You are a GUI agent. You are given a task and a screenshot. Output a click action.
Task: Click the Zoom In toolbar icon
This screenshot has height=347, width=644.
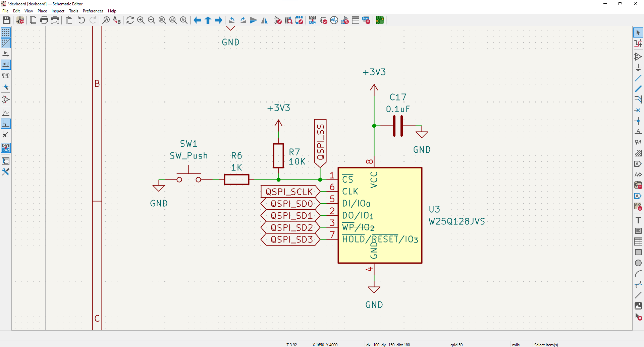pos(141,20)
